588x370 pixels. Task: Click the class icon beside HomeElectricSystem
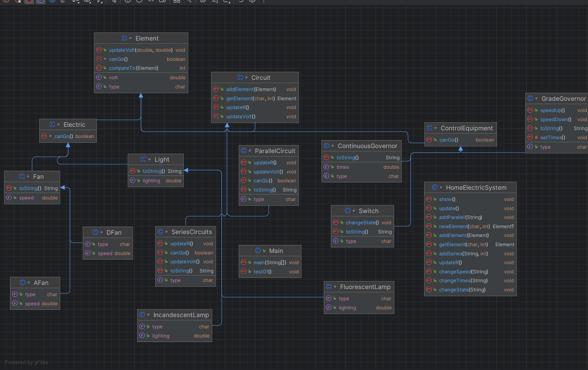(435, 187)
